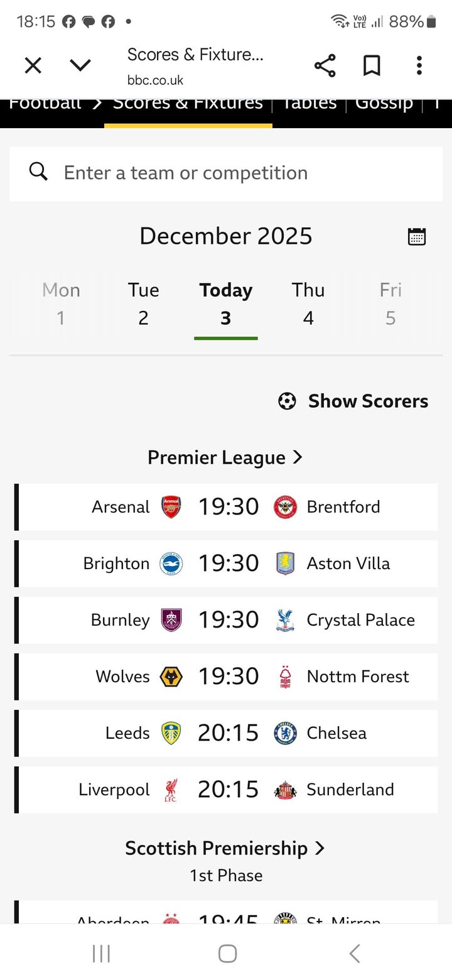
Task: Bookmark this page with the bookmark icon
Action: (372, 65)
